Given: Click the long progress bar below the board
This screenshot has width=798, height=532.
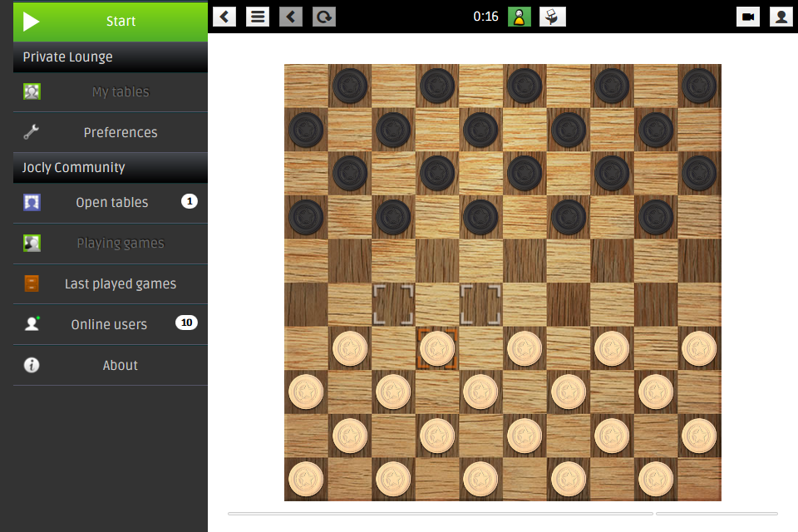Looking at the screenshot, I should 441,514.
